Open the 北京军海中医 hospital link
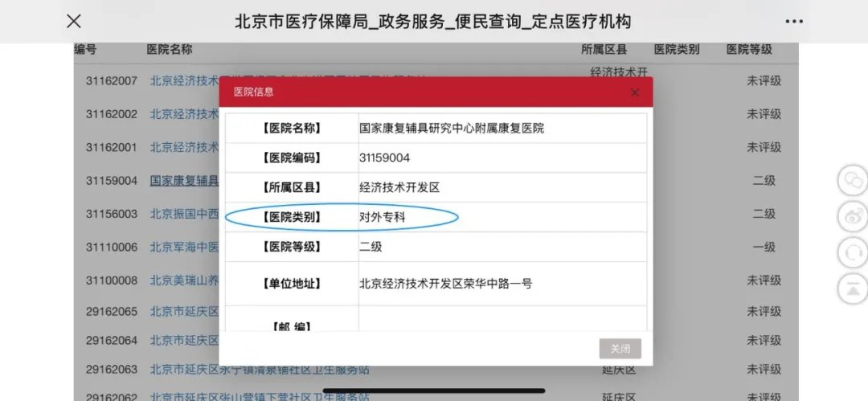 click(184, 247)
